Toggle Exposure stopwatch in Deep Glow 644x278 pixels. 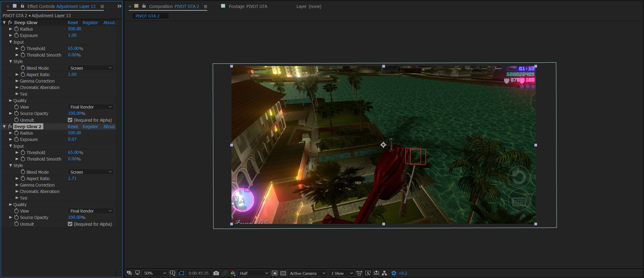pyautogui.click(x=16, y=35)
